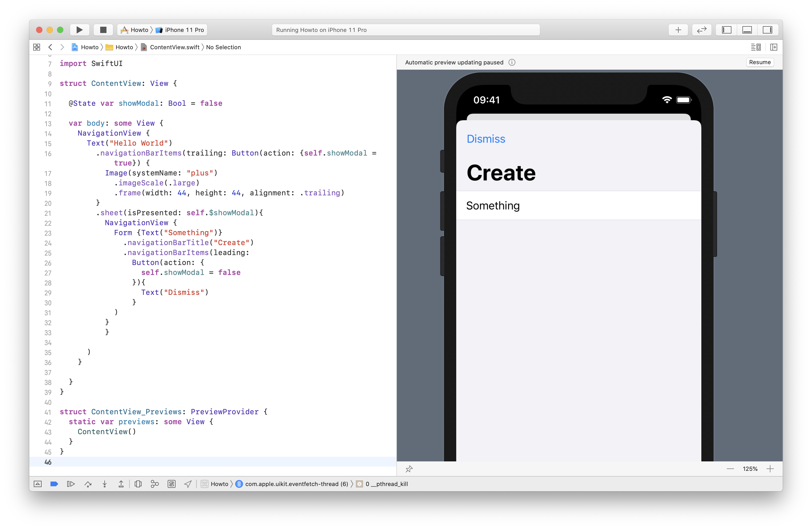This screenshot has width=812, height=530.
Task: Click the Simulate Location icon
Action: point(188,484)
